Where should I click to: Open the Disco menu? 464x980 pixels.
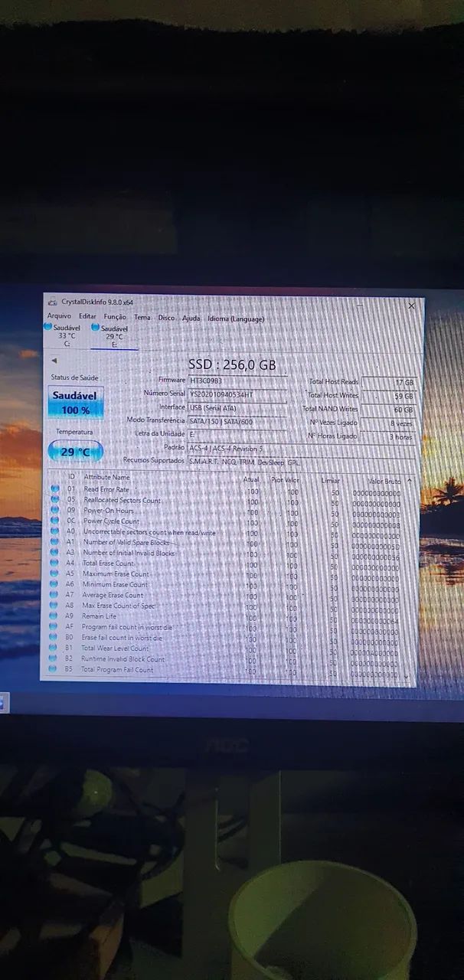[x=166, y=318]
